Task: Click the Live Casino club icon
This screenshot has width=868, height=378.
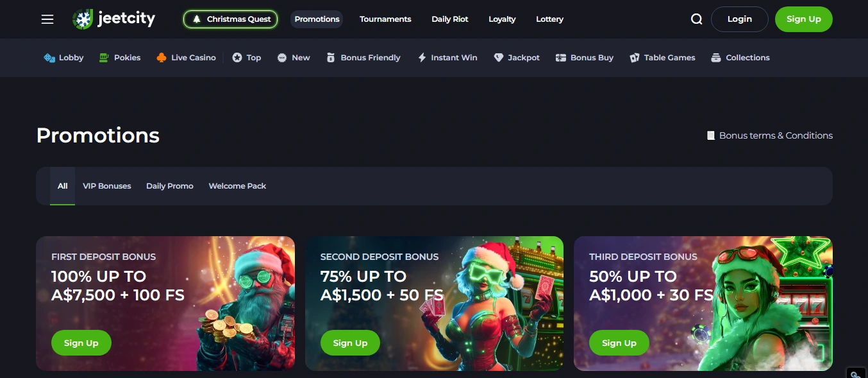Action: (162, 58)
